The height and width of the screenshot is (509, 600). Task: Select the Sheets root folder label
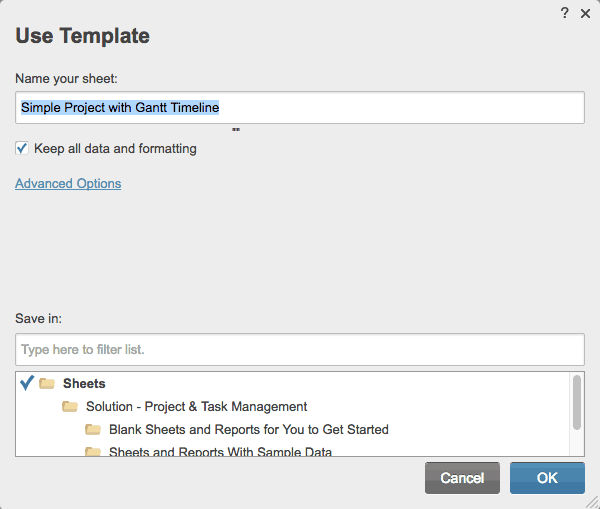[x=84, y=383]
